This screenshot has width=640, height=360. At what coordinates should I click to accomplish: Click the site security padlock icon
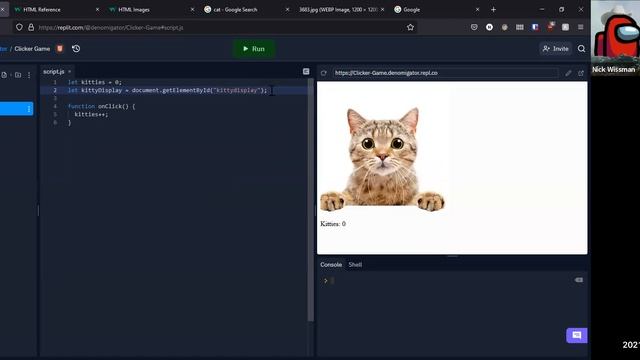31,27
